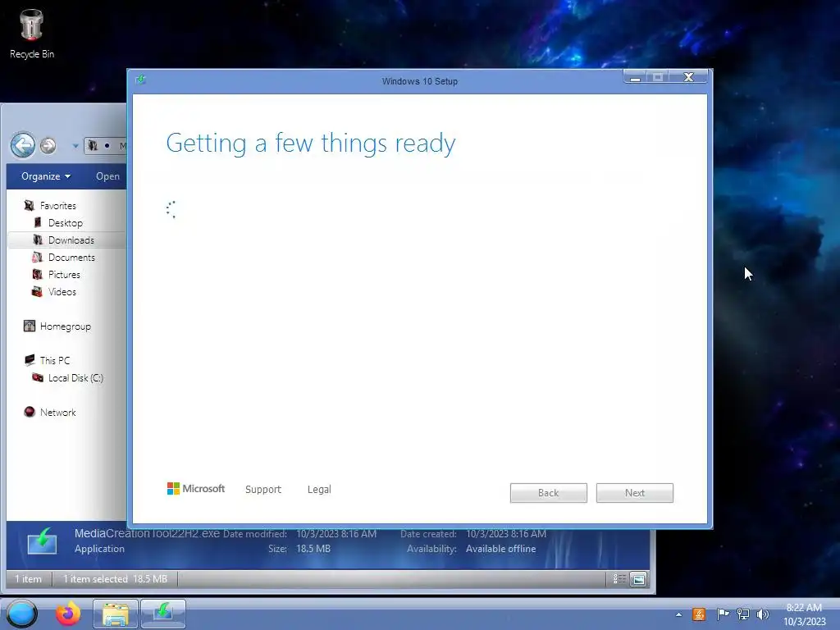840x630 pixels.
Task: Click the Videos folder icon in sidebar
Action: (x=37, y=291)
